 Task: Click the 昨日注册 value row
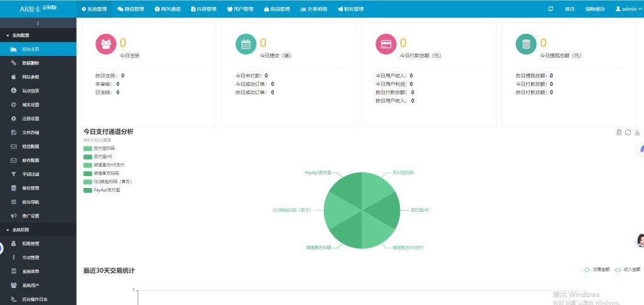click(x=110, y=75)
